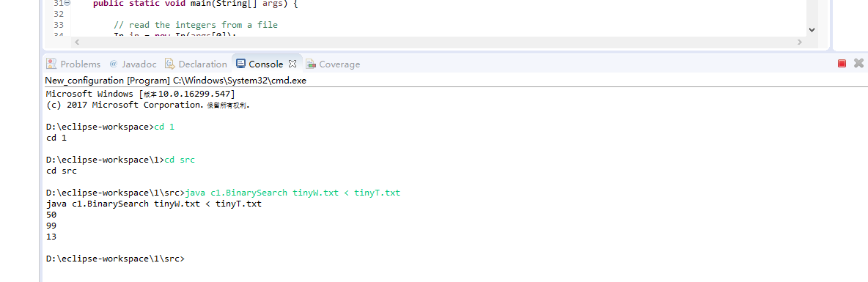868x282 pixels.
Task: Select the Declaration tab
Action: coord(196,64)
